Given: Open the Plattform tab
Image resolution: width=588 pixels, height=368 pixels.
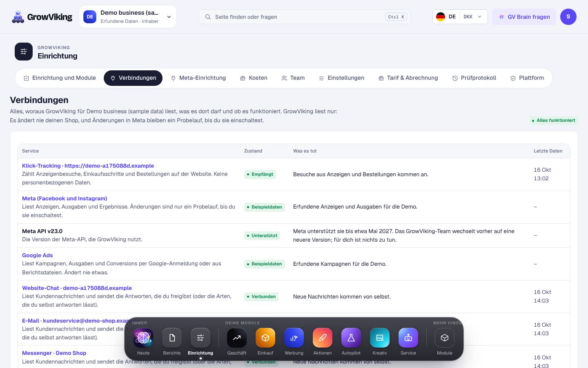Looking at the screenshot, I should pyautogui.click(x=527, y=78).
